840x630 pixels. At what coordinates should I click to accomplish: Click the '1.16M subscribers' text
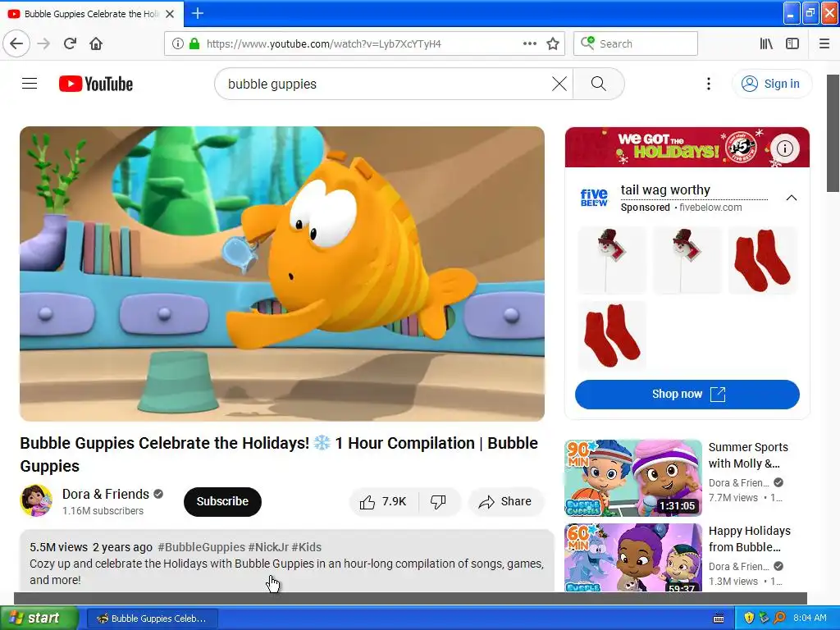click(103, 511)
